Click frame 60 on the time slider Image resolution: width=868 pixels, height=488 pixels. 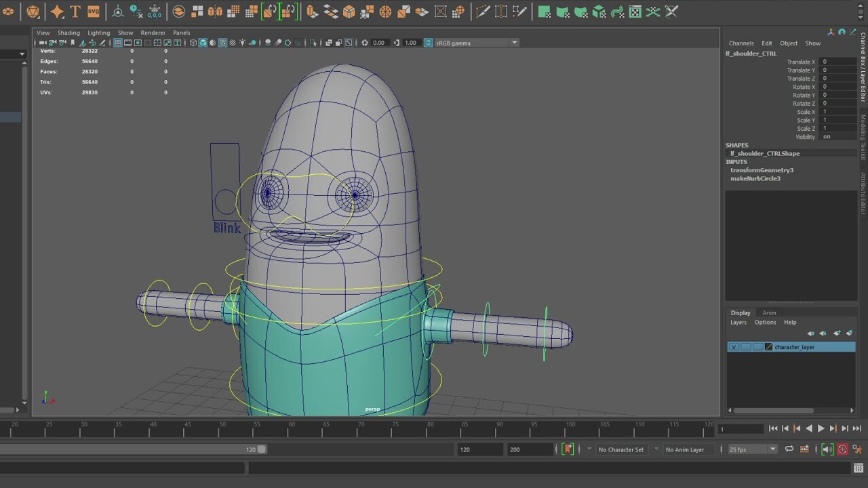pos(292,428)
